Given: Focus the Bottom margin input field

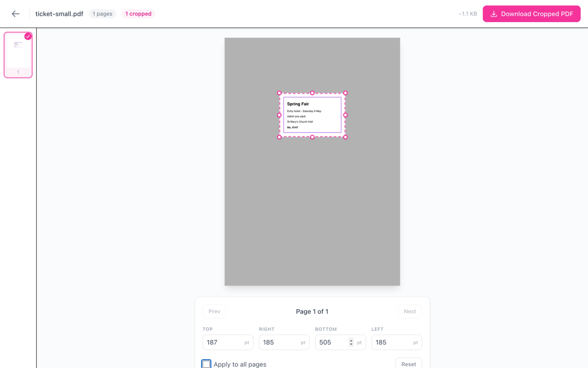Looking at the screenshot, I should coord(341,342).
